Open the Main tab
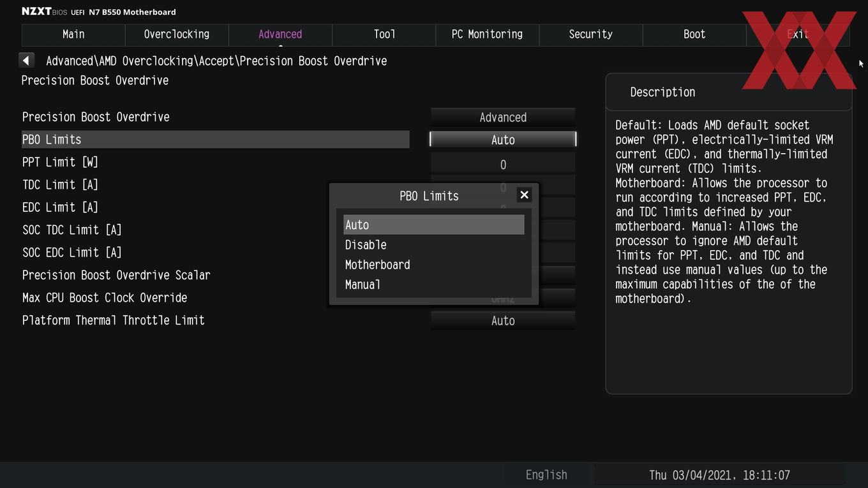 (73, 34)
